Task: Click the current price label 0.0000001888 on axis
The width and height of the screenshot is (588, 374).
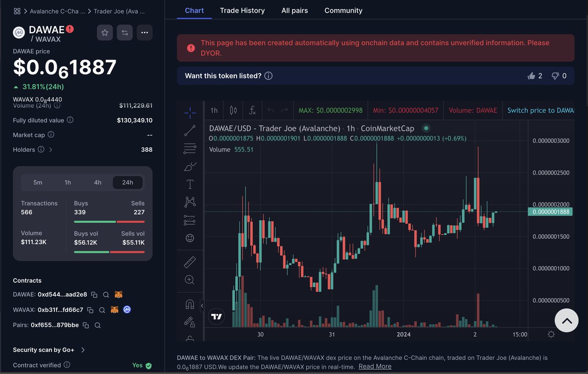Action: click(x=550, y=211)
